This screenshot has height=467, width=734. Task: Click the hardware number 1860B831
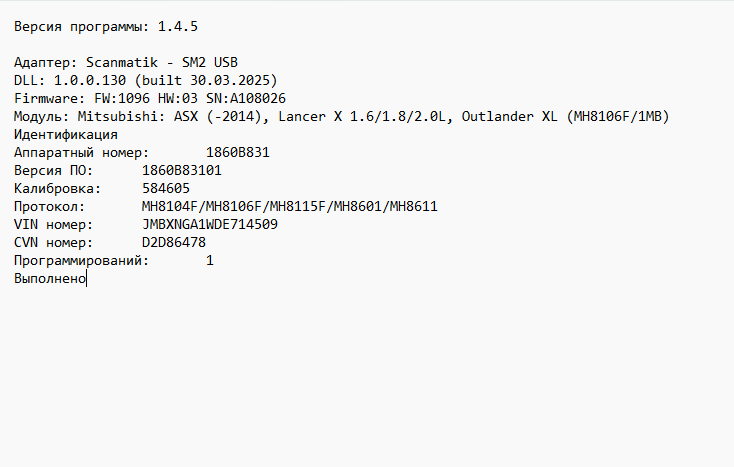(237, 152)
